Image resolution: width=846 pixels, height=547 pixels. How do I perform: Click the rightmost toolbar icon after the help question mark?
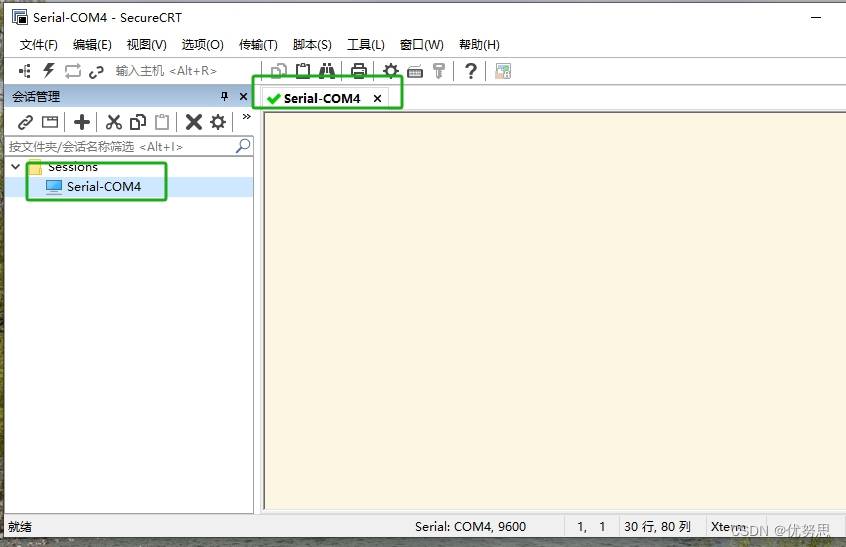tap(503, 71)
